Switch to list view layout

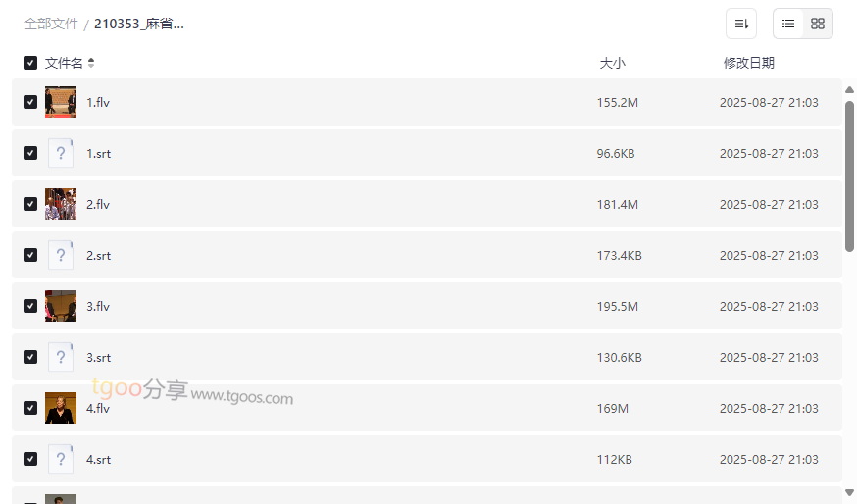788,24
